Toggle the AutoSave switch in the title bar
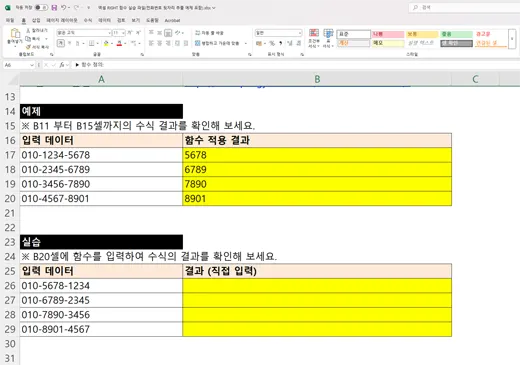520x365 pixels. (x=41, y=7)
